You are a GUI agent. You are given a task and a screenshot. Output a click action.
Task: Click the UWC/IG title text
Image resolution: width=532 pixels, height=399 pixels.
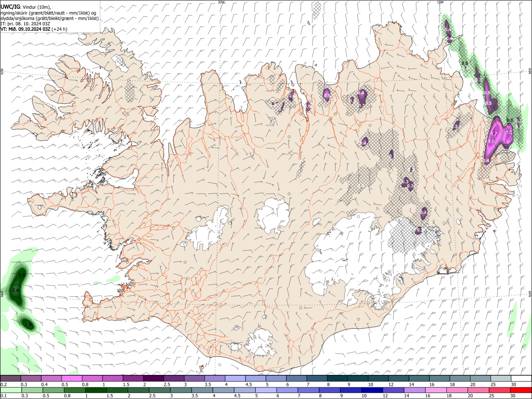(10, 7)
